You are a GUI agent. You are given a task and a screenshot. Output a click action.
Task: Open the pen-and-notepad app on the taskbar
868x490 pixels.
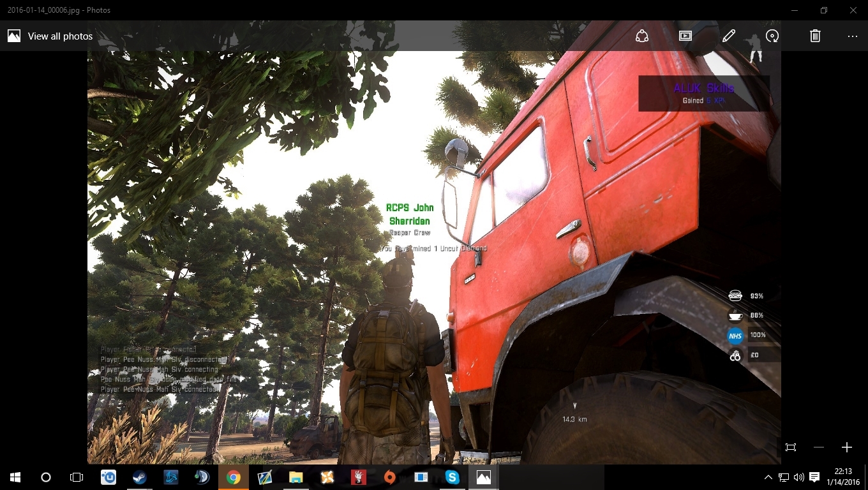point(264,477)
